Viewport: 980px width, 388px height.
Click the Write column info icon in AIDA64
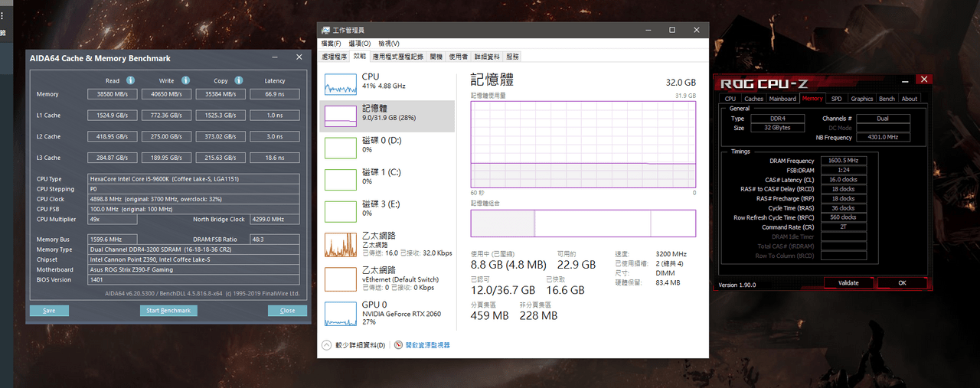pos(185,80)
